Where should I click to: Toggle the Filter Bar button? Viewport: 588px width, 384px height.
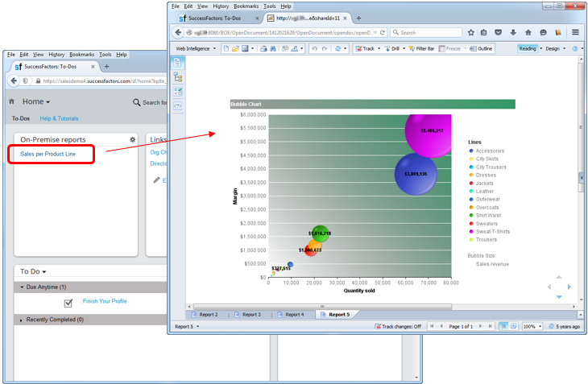point(421,48)
